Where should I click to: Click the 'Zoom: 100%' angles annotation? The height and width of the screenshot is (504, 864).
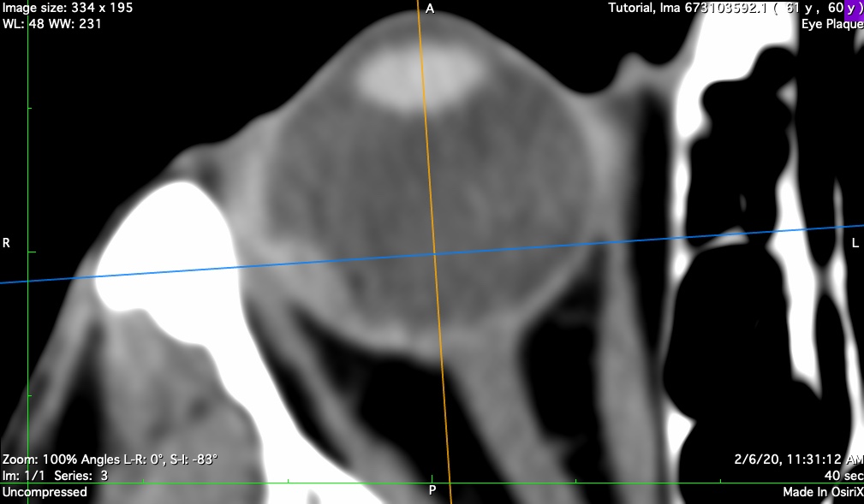coord(110,460)
